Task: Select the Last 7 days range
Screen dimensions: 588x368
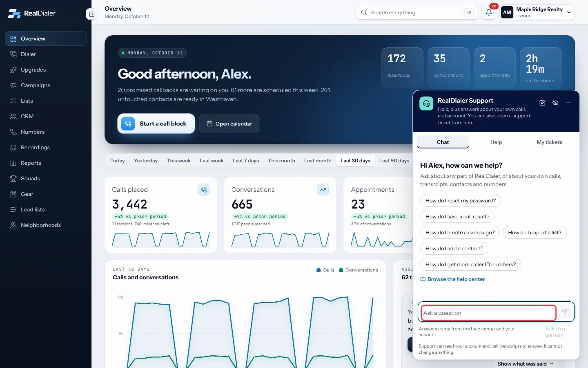Action: (x=246, y=161)
